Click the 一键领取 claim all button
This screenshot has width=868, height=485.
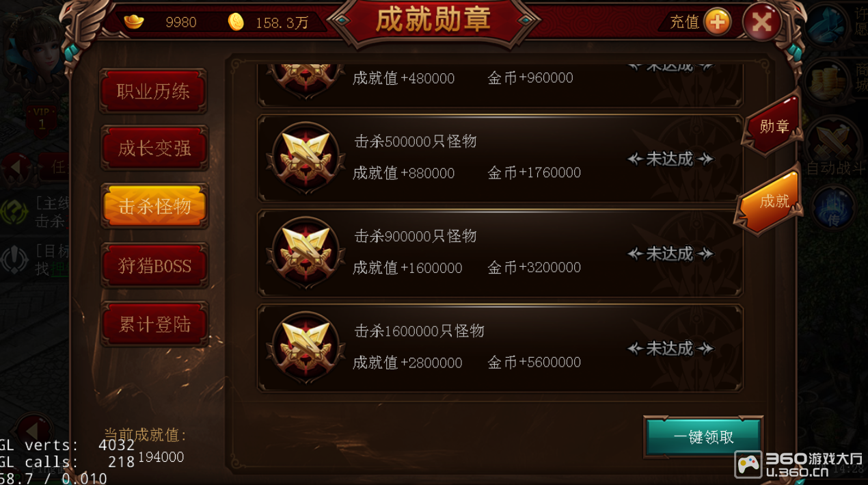tap(703, 437)
